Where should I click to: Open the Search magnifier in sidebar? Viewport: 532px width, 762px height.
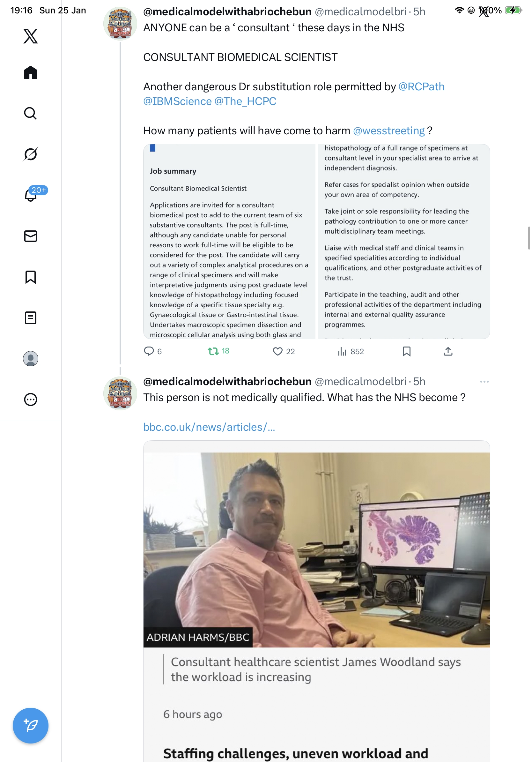click(31, 113)
